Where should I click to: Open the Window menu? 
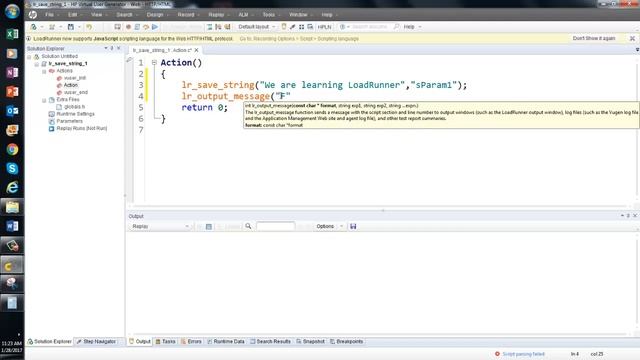[x=298, y=15]
